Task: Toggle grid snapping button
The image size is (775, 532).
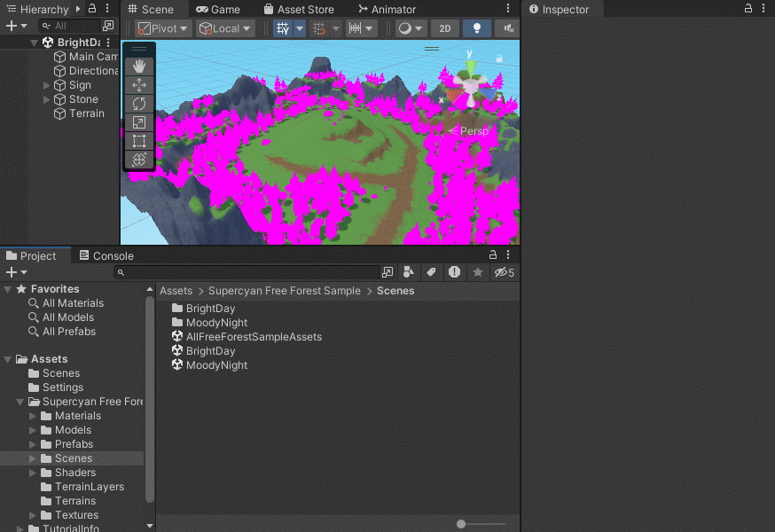Action: click(319, 28)
